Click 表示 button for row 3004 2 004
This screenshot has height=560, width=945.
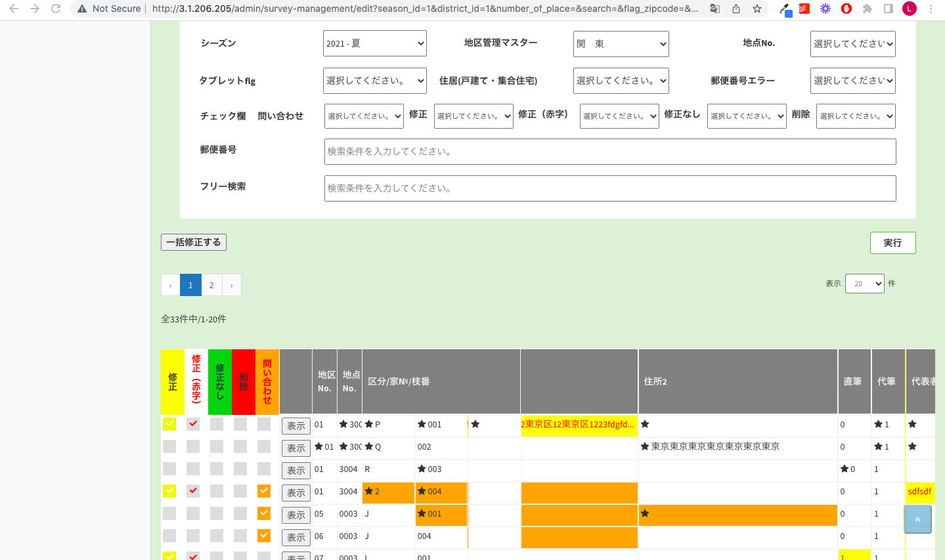[x=296, y=493]
